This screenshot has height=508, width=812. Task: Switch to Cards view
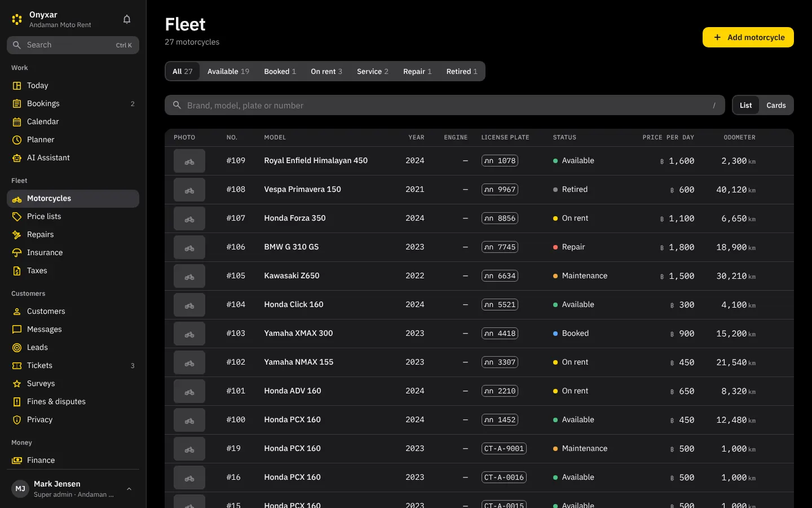[776, 106]
